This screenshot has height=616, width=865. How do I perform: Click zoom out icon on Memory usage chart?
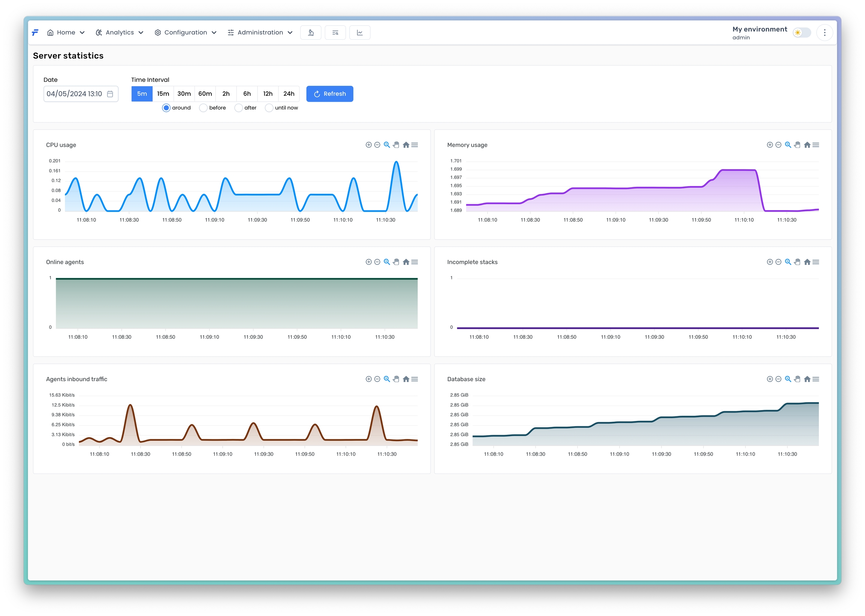pyautogui.click(x=778, y=145)
